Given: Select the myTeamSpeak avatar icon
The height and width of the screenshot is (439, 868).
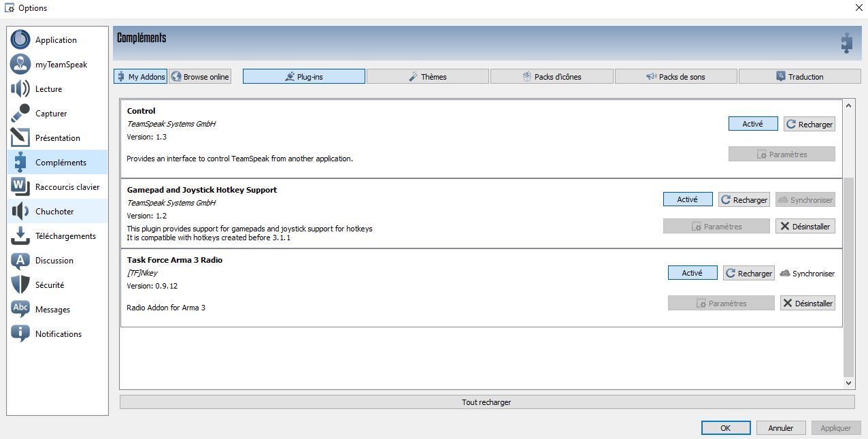Looking at the screenshot, I should (x=20, y=64).
